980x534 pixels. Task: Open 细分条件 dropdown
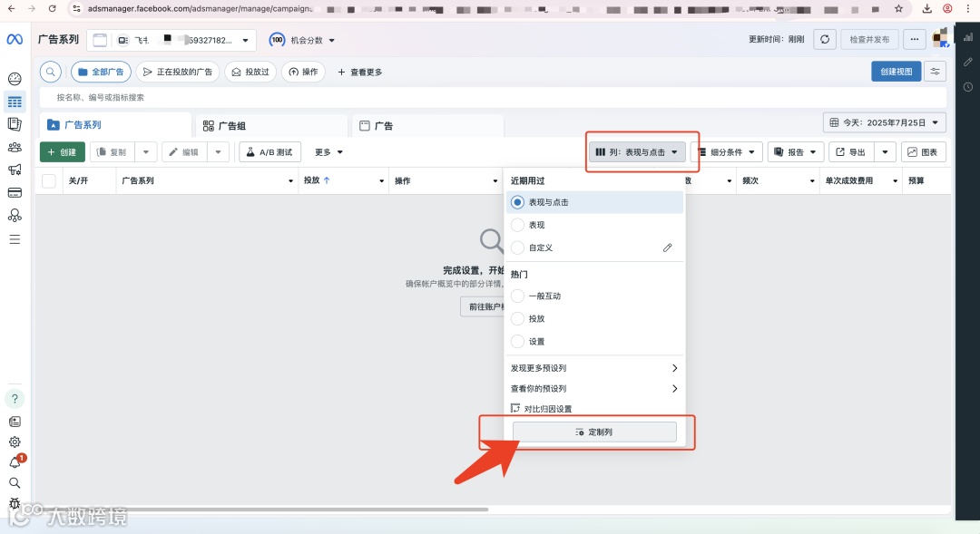(x=726, y=151)
